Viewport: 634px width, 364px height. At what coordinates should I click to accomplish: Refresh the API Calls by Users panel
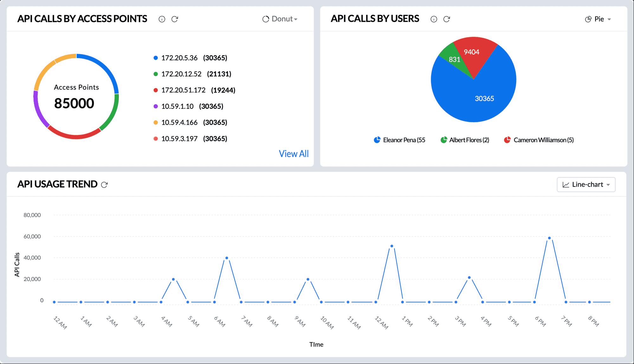(x=447, y=19)
